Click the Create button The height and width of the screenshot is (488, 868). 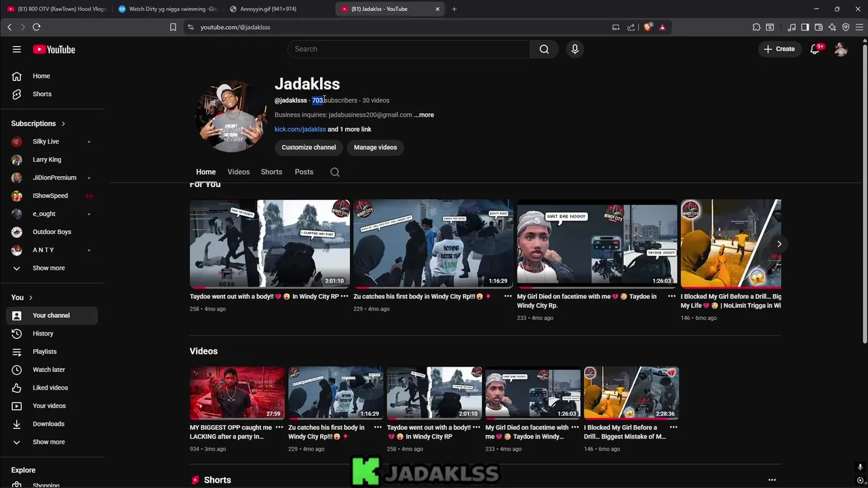pos(779,49)
